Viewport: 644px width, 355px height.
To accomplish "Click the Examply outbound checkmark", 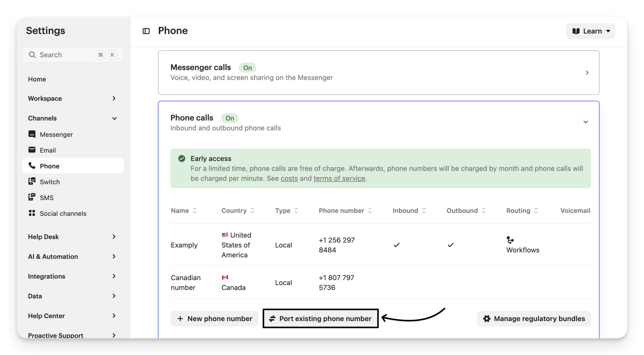I will [x=451, y=245].
